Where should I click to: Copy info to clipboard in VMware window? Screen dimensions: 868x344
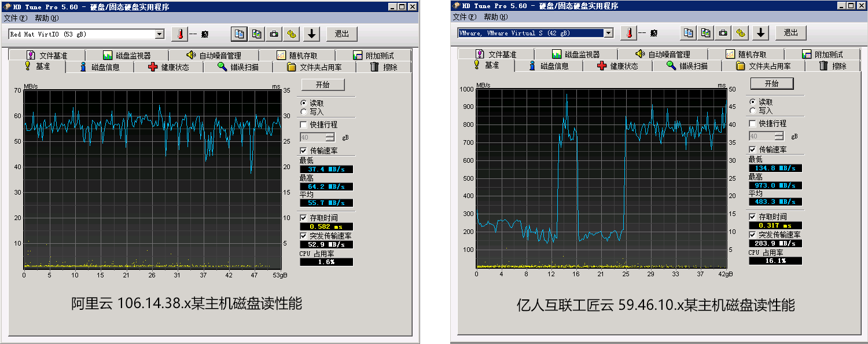coord(688,32)
